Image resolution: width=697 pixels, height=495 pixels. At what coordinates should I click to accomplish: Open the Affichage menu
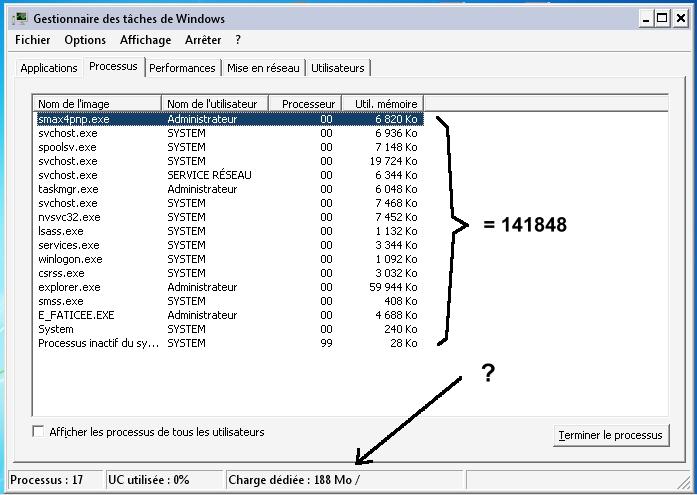145,40
